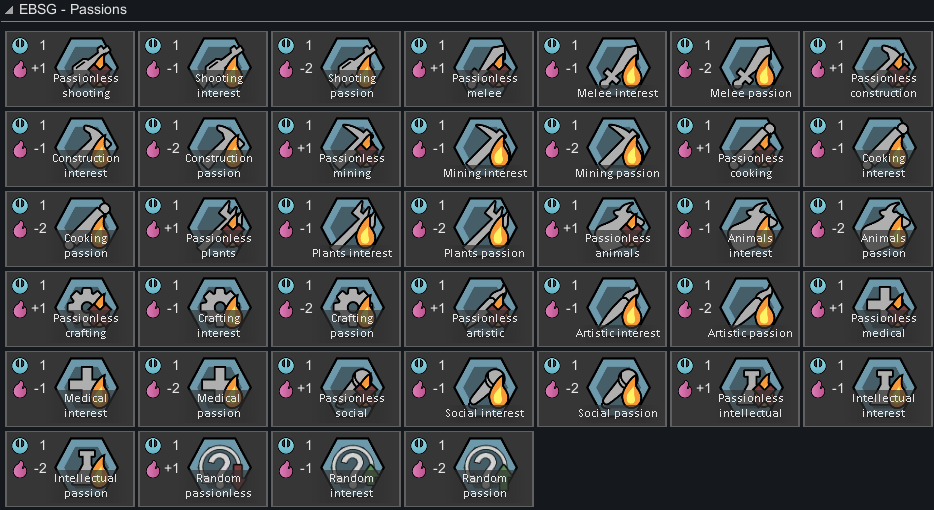Viewport: 934px width, 510px height.
Task: Pick the Cooking interest gene
Action: [868, 149]
